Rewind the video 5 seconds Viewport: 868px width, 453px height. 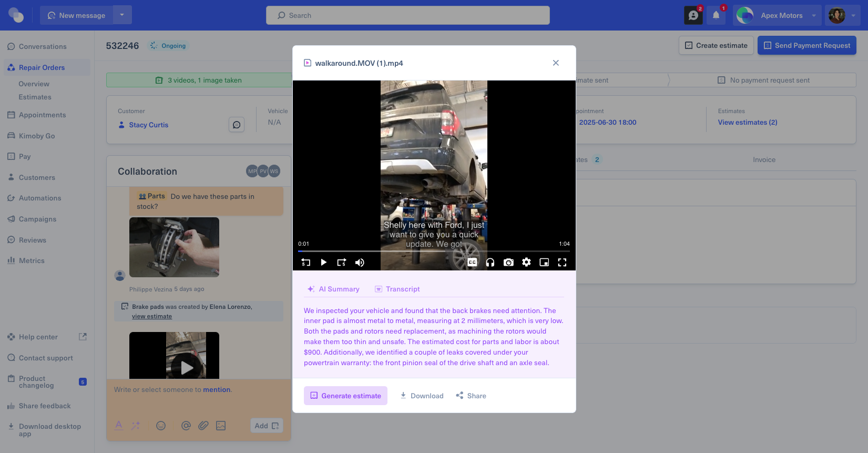(305, 262)
